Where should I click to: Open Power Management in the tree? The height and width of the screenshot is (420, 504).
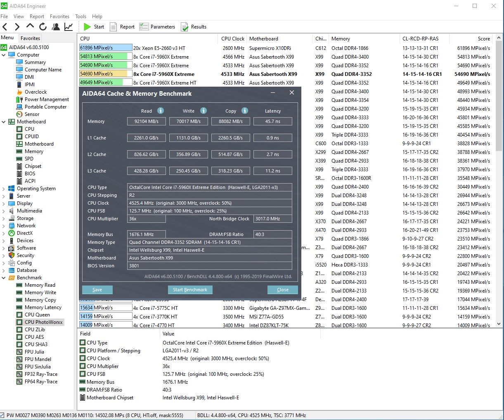pyautogui.click(x=47, y=99)
